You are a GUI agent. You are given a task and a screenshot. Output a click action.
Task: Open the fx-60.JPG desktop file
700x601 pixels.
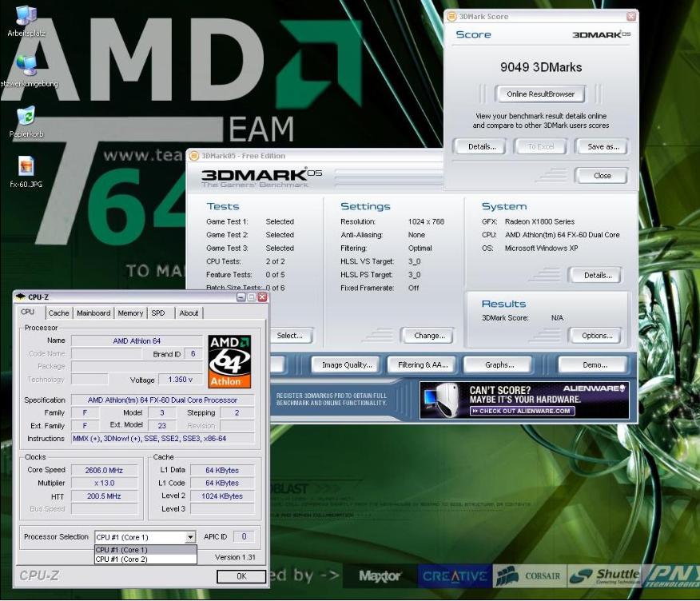pyautogui.click(x=26, y=172)
